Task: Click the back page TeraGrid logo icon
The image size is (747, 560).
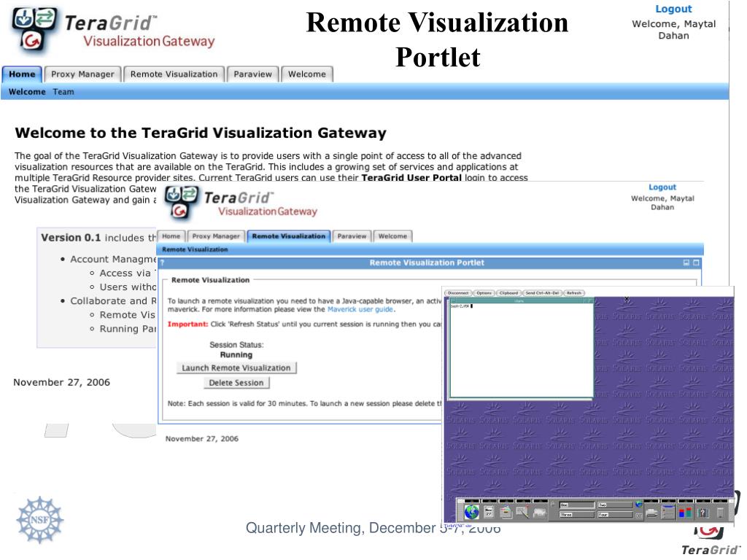Action: point(34,29)
